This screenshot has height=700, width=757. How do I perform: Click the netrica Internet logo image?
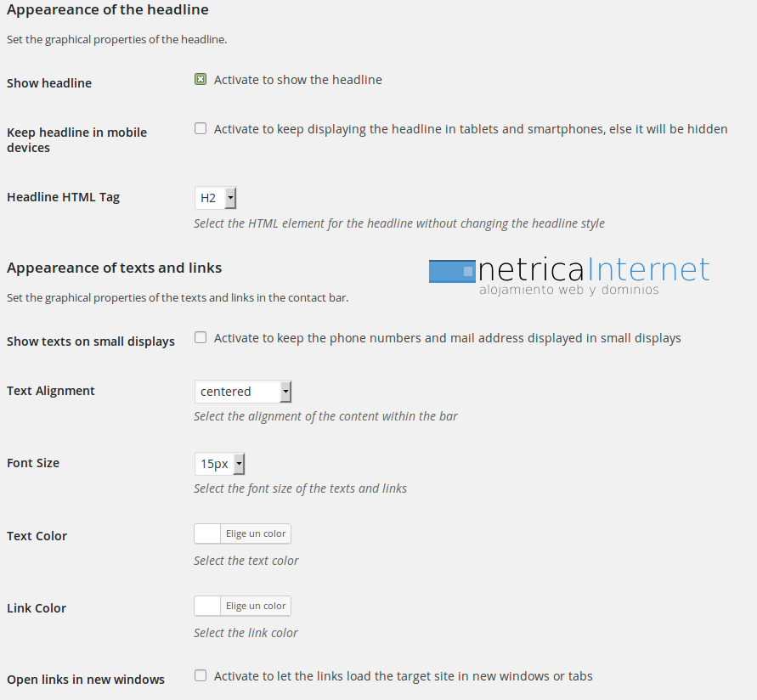(x=569, y=275)
